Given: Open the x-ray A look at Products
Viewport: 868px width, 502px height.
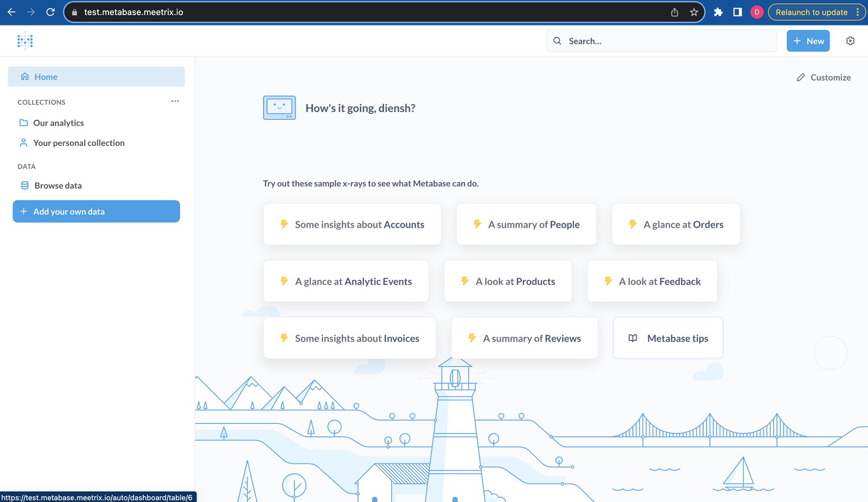Looking at the screenshot, I should click(x=508, y=281).
